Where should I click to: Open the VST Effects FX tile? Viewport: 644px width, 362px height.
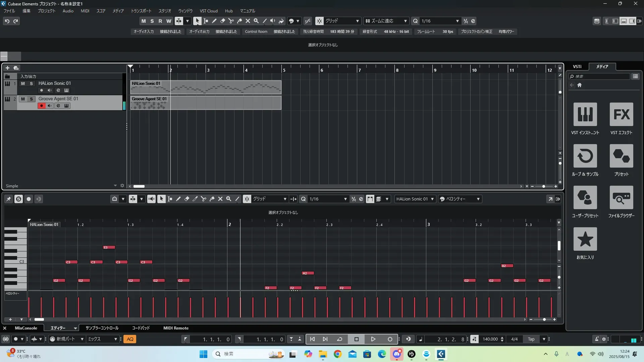pos(621,114)
